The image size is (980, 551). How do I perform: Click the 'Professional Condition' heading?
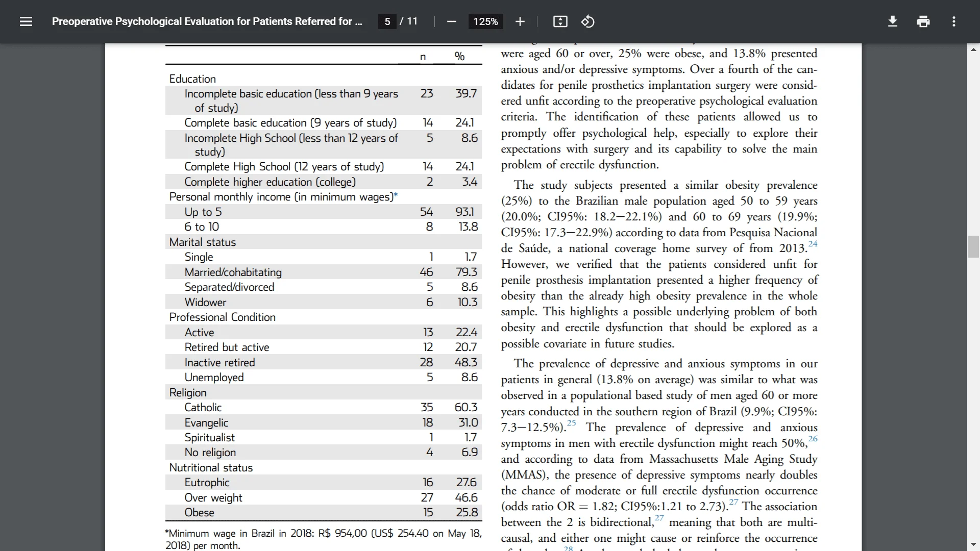click(x=223, y=317)
